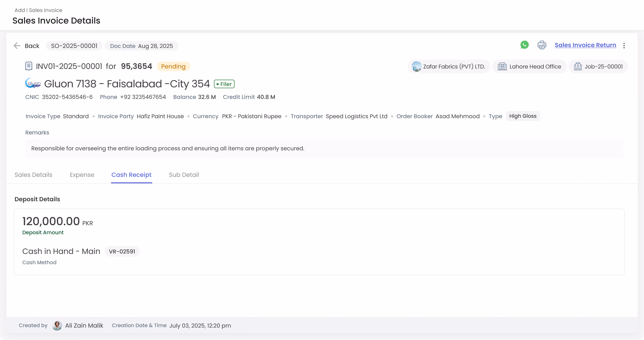
Task: Click the Doc Date Aug 28, 2025 chip
Action: click(141, 46)
